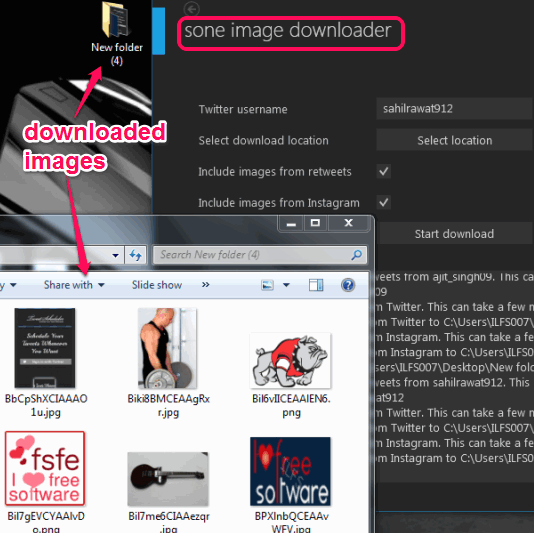
Task: Open the New folder (4) desktop icon
Action: (117, 33)
